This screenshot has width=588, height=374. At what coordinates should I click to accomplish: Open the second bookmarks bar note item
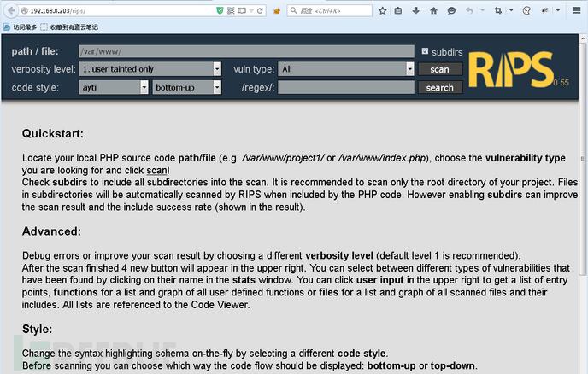point(70,27)
